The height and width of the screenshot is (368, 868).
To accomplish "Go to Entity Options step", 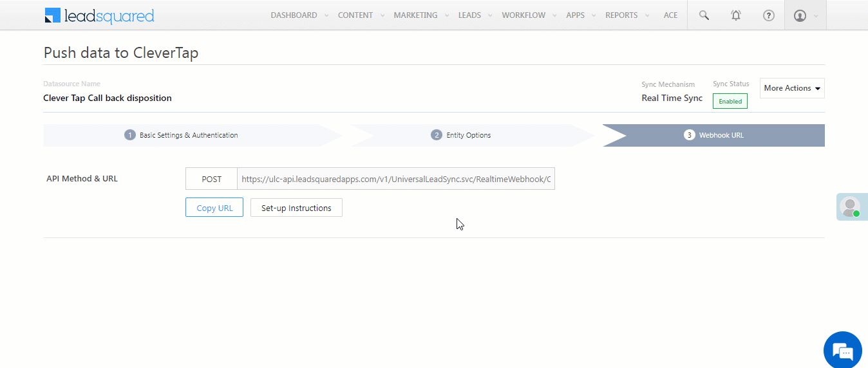I will pos(472,135).
